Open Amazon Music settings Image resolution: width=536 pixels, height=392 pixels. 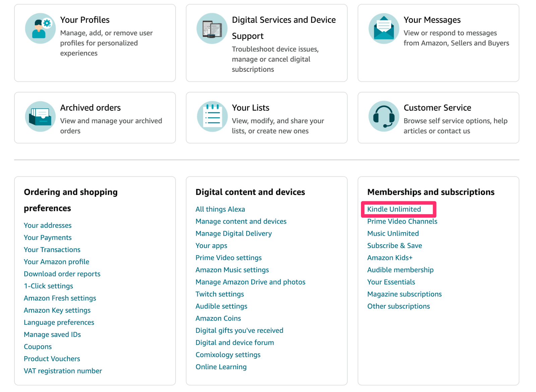[x=232, y=270]
